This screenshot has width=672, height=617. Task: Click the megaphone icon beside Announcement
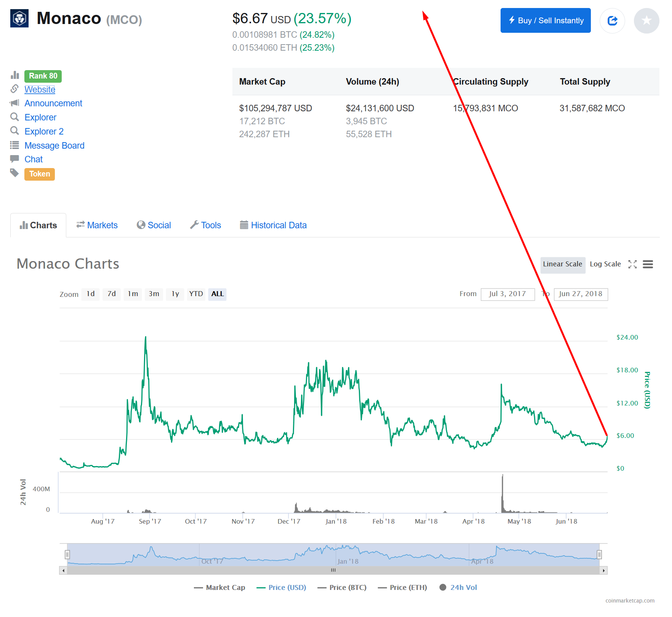pos(14,103)
